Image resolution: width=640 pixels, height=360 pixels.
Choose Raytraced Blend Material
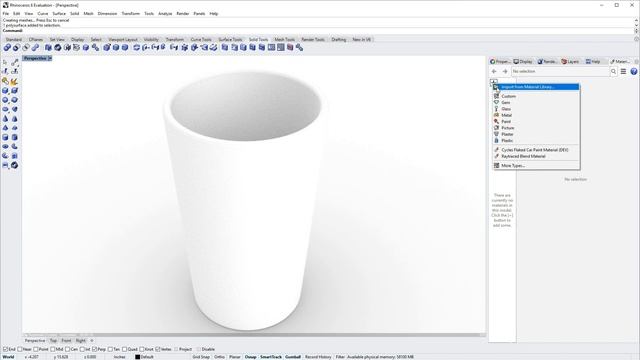pyautogui.click(x=523, y=156)
